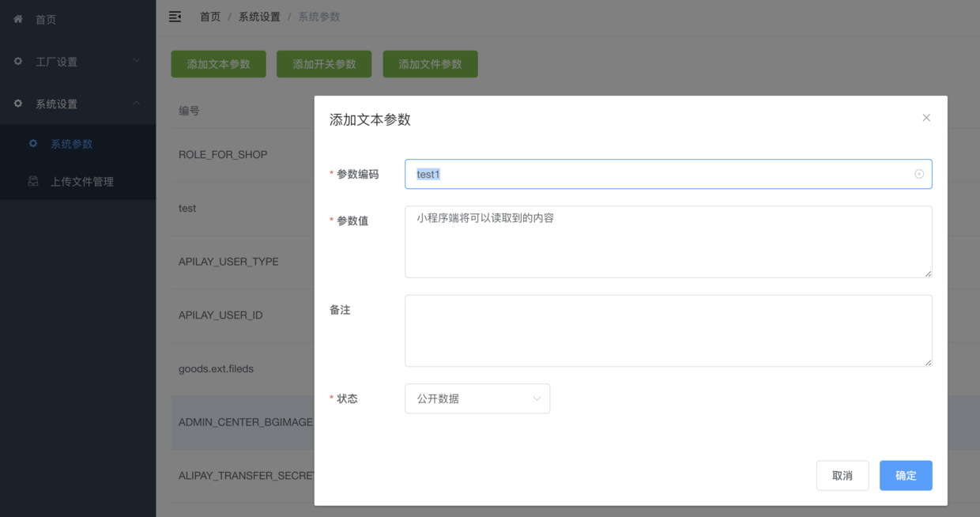Click the home icon in sidebar
980x517 pixels.
point(18,19)
